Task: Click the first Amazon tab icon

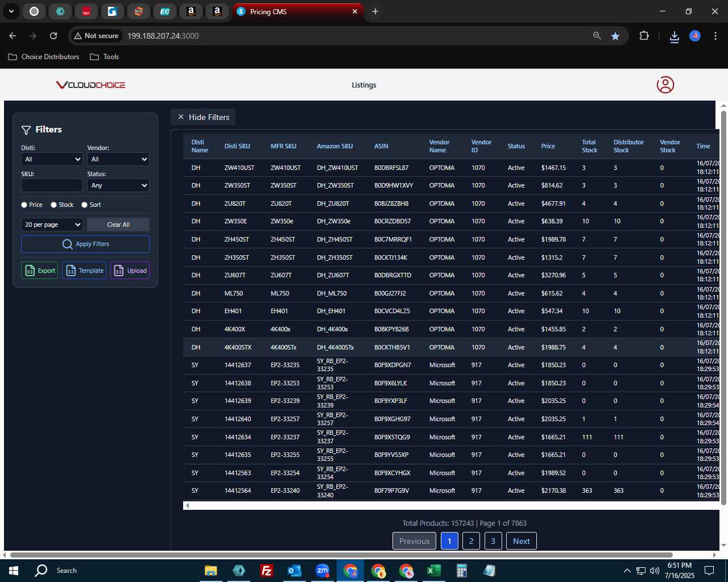Action: (x=191, y=11)
